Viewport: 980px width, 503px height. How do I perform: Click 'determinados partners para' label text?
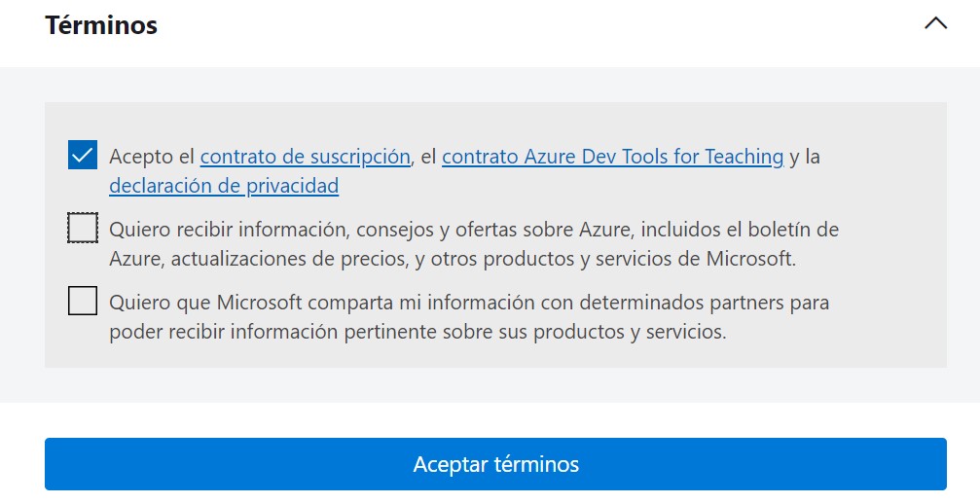[x=704, y=303]
